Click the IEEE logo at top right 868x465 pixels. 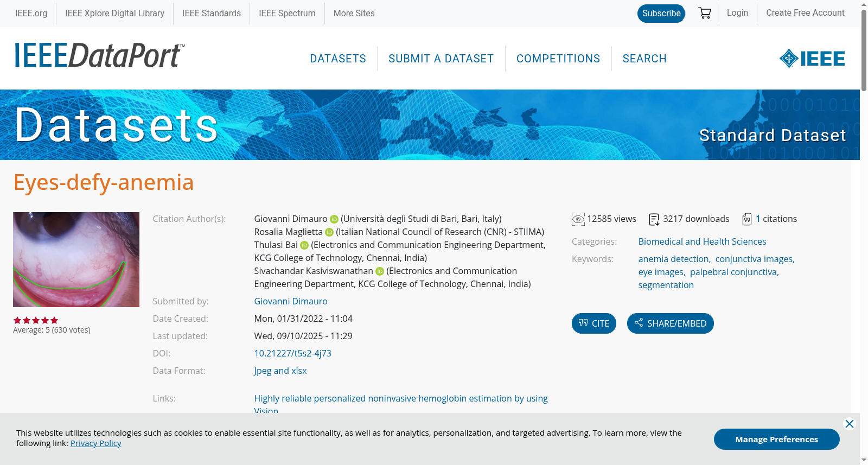[812, 59]
